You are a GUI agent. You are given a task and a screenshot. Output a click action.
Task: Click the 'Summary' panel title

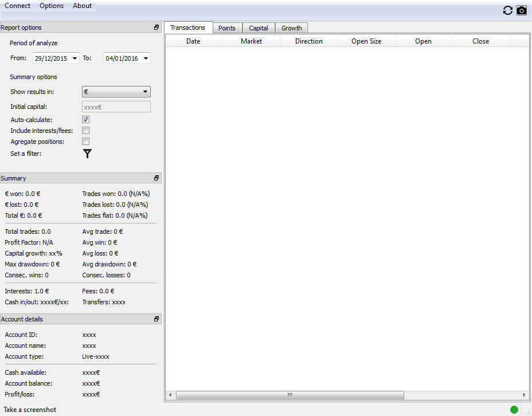(14, 178)
